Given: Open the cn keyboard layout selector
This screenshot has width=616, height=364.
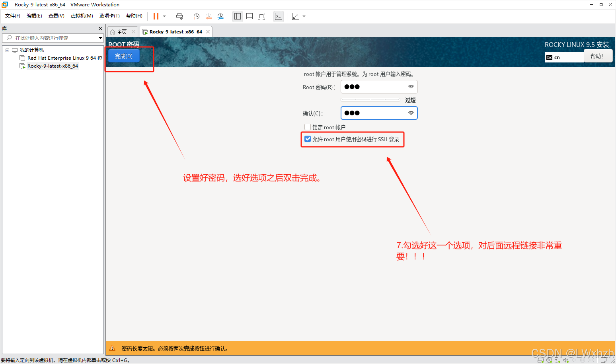Looking at the screenshot, I should coord(564,57).
